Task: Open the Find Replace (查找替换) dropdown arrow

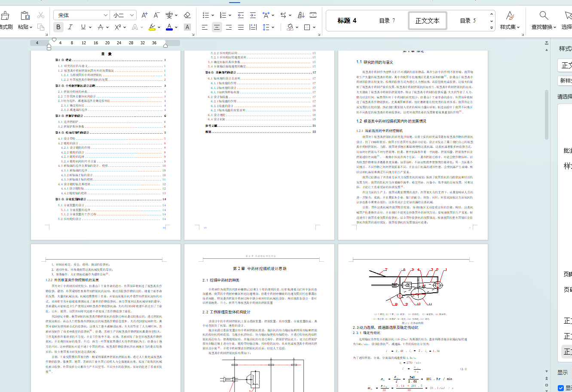Action: click(x=555, y=27)
